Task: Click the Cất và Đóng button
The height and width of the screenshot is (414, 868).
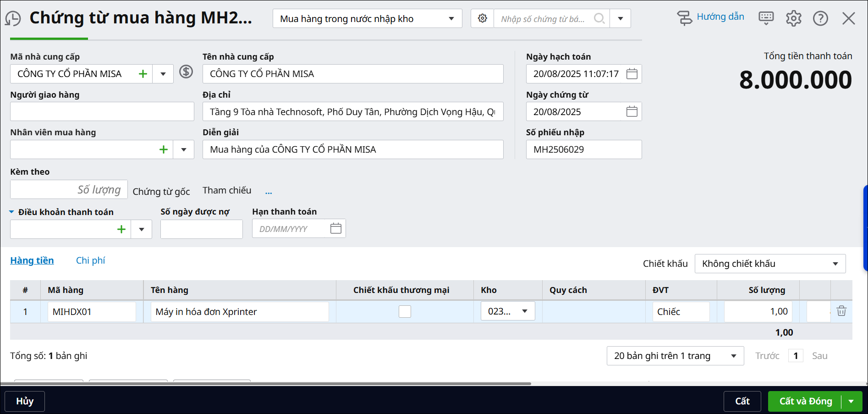Action: 805,401
